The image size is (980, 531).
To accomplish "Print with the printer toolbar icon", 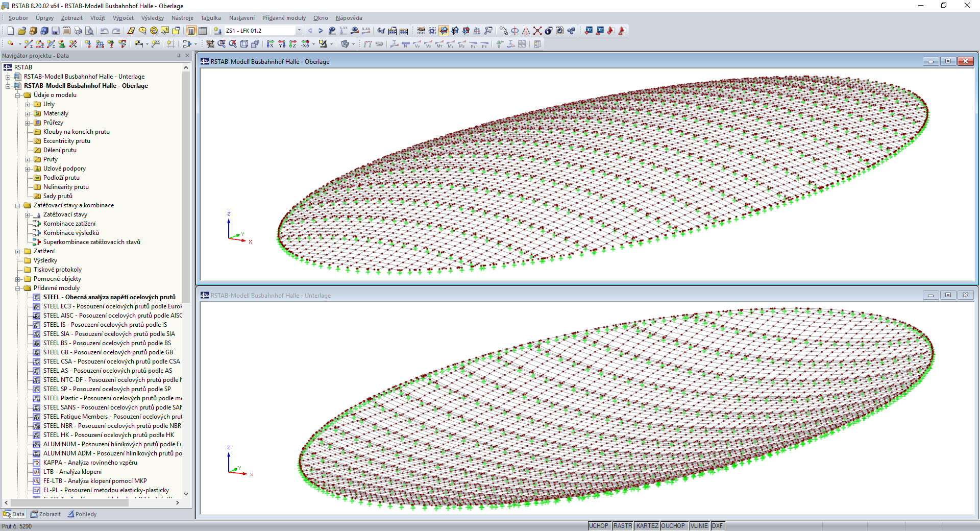I will (78, 31).
